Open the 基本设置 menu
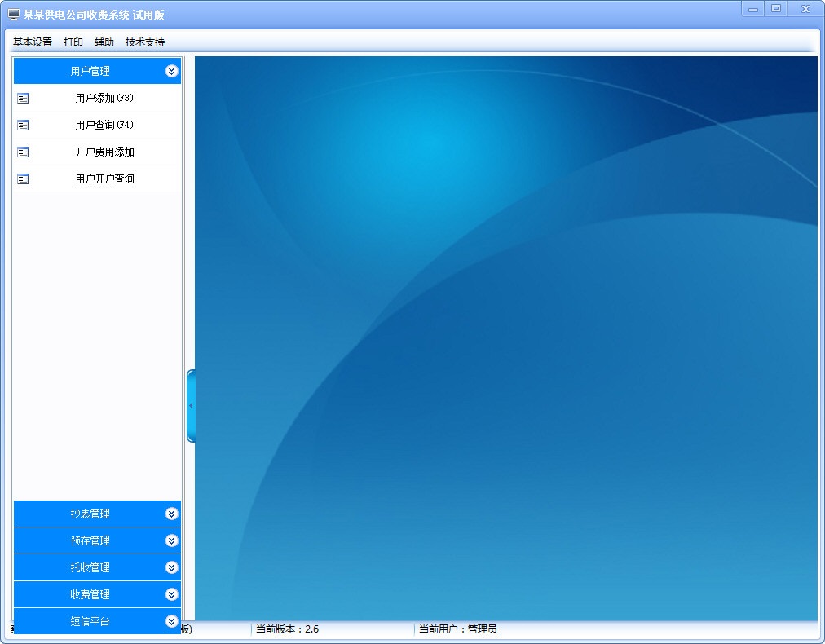Image resolution: width=825 pixels, height=644 pixels. click(33, 42)
